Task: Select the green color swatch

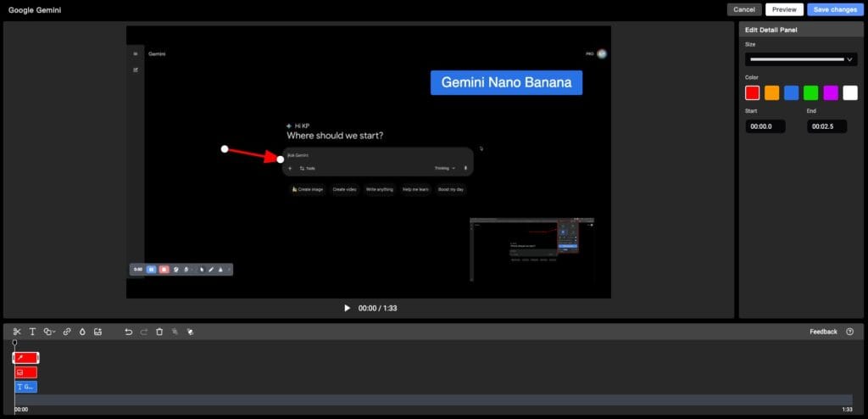Action: point(810,92)
